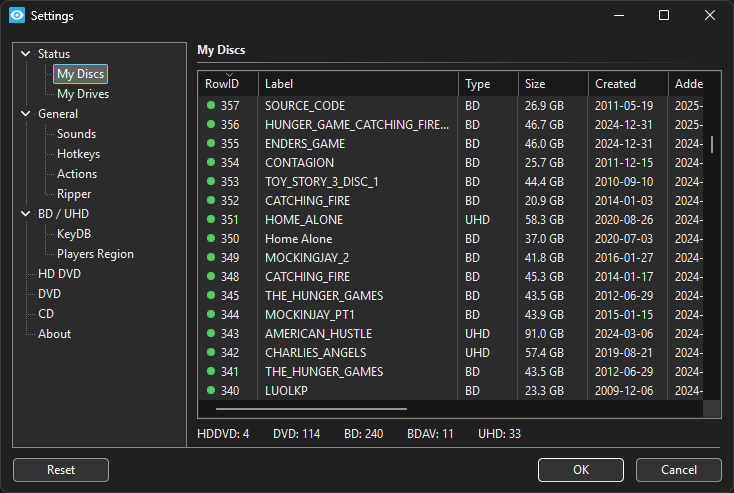This screenshot has height=493, width=734.
Task: Collapse the BD / UHD tree node
Action: 25,214
